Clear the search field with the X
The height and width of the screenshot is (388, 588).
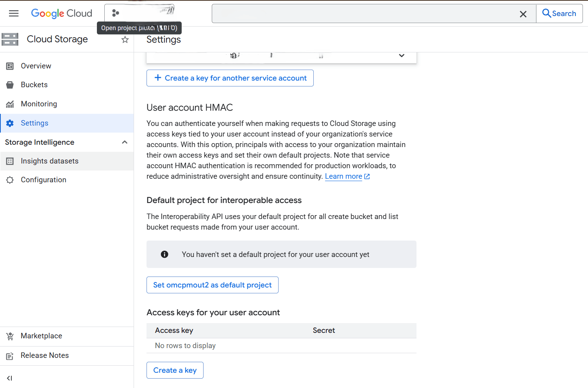tap(523, 14)
